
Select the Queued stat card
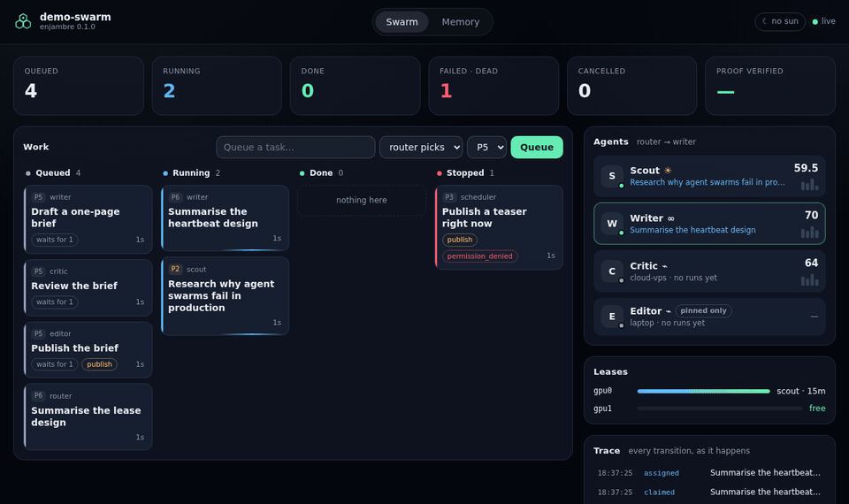79,86
